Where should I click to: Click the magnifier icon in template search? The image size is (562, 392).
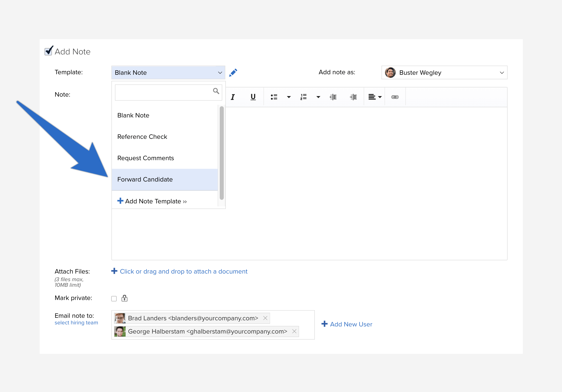(216, 91)
